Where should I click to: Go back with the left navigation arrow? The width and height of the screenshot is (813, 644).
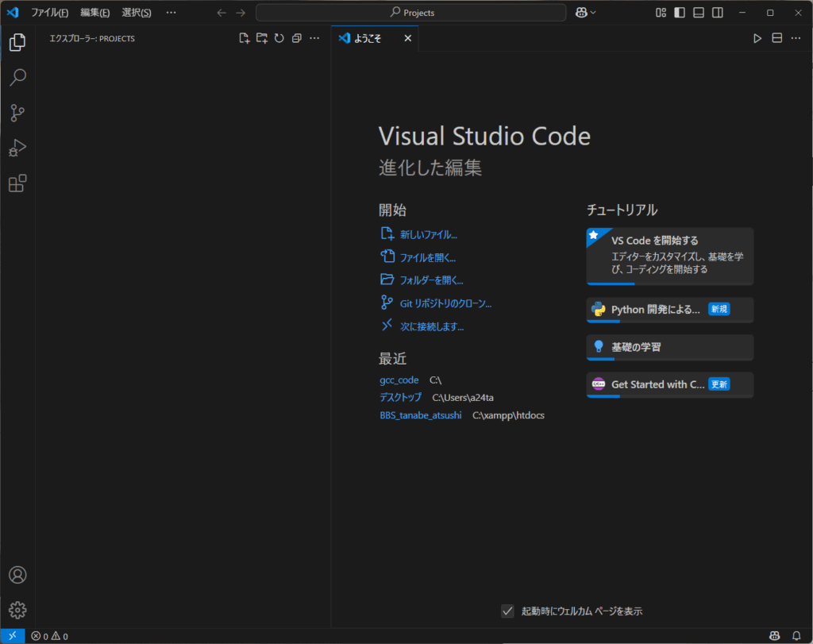[222, 13]
